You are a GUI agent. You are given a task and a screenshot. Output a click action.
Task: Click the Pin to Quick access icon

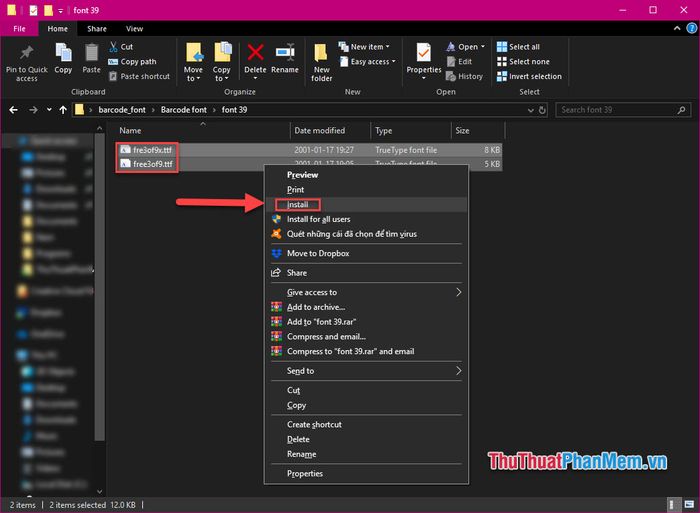click(x=26, y=53)
